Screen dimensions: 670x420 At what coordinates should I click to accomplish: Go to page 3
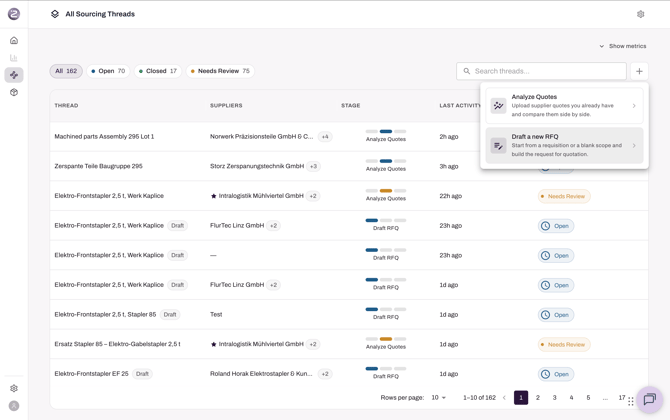(555, 397)
